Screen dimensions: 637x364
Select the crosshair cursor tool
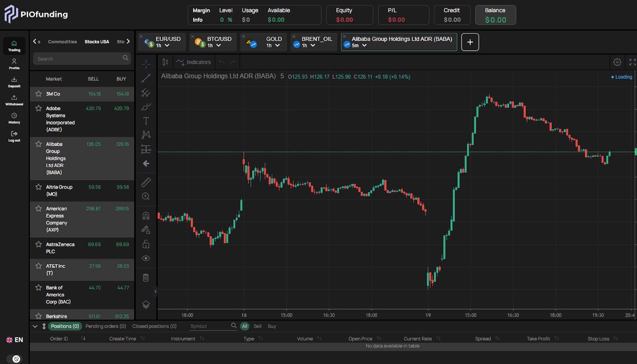coord(146,64)
